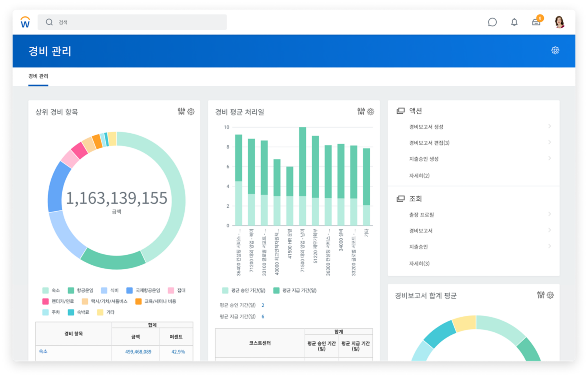Click 금액 column header

(x=136, y=337)
